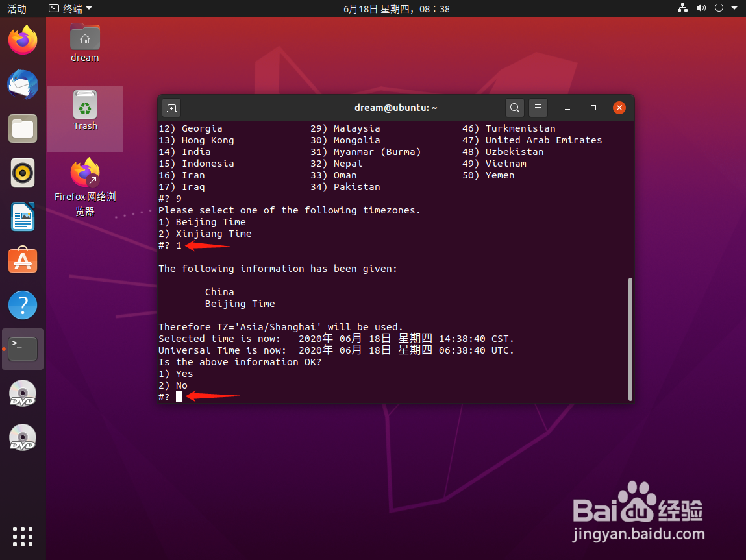Click the '13) Hong Kong' entry

196,140
